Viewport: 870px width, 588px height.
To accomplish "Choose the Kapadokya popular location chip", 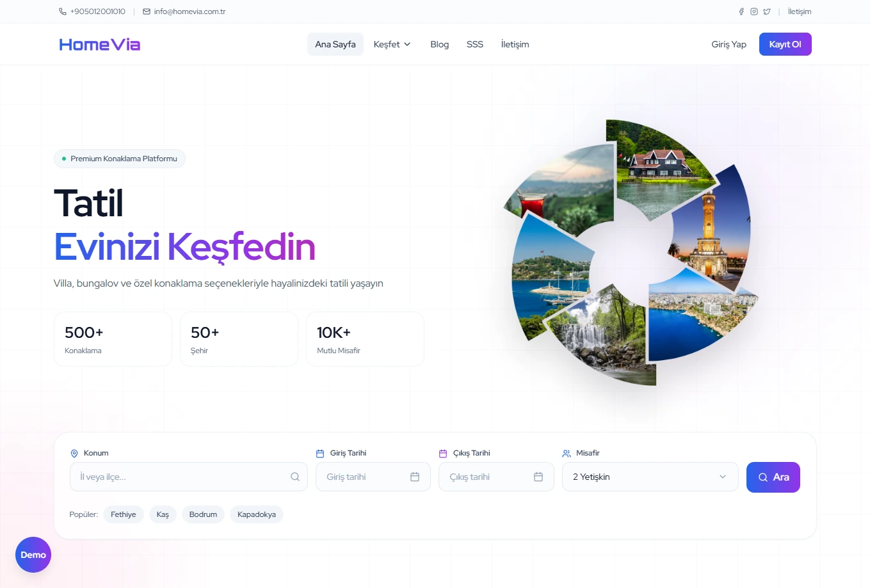I will [256, 514].
